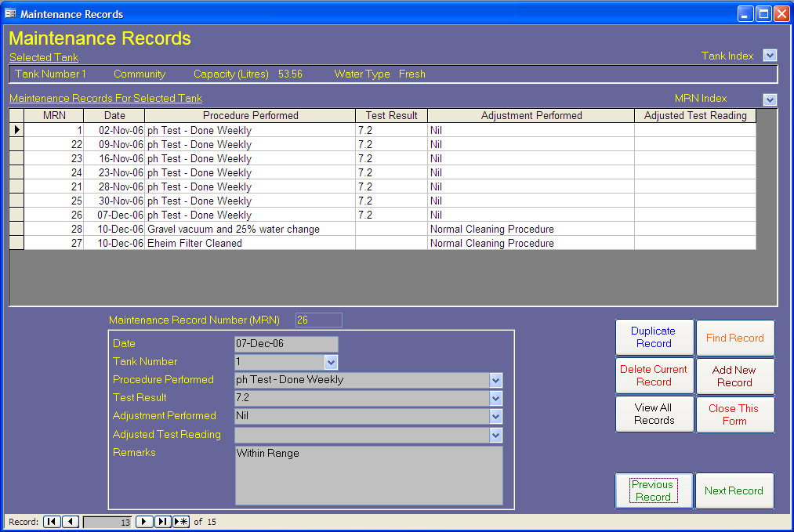Viewport: 794px width, 532px height.
Task: Click the Adjustment Performed column header
Action: (531, 115)
